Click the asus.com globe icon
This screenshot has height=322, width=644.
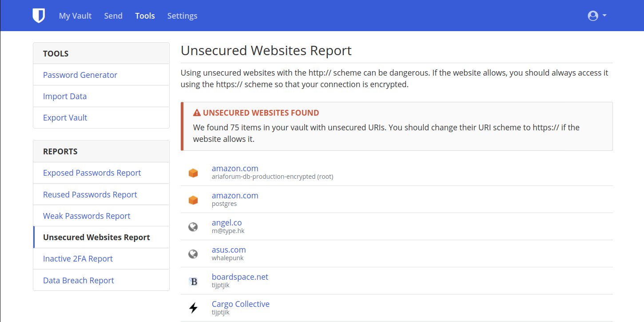pos(193,254)
